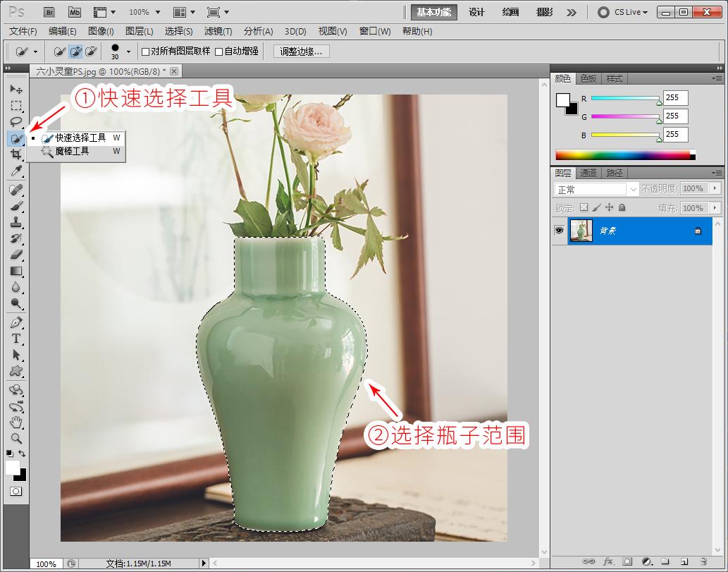Screen dimensions: 728x572
Task: Open the tool preset picker dropdown
Action: (x=35, y=51)
